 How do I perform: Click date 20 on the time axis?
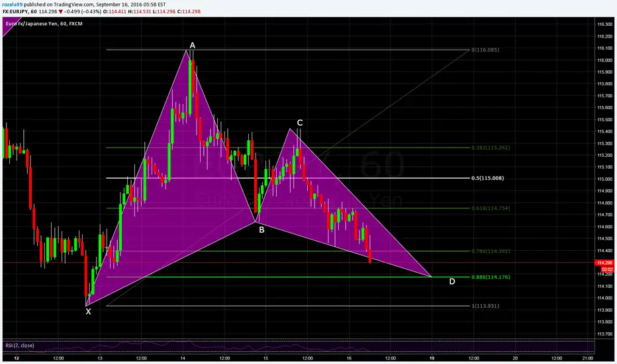515,358
